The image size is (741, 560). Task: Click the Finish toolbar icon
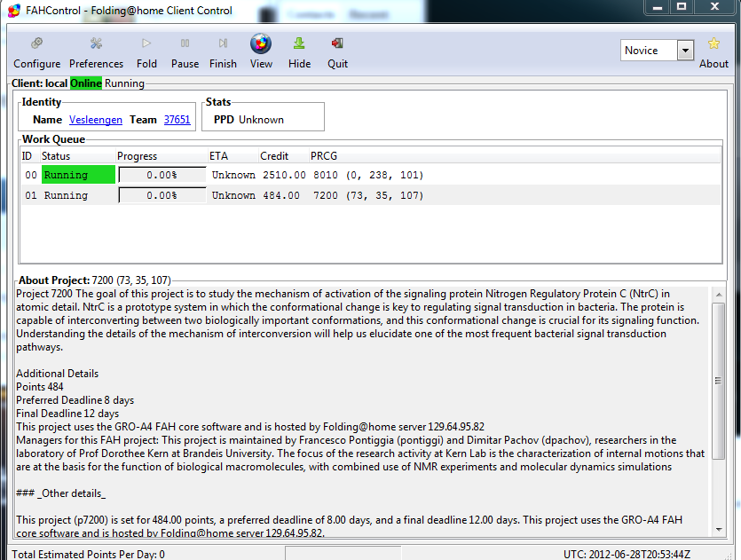223,43
